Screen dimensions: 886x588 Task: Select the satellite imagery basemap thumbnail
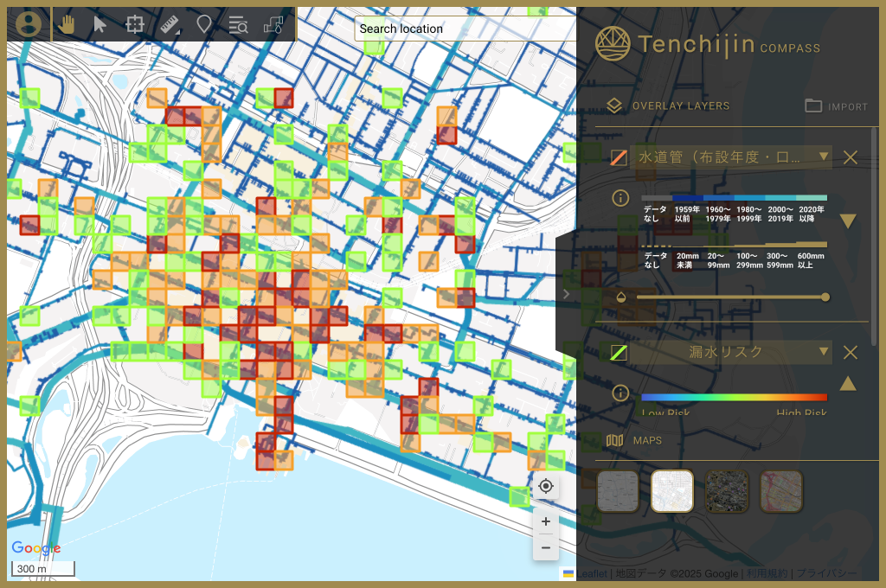(x=727, y=491)
